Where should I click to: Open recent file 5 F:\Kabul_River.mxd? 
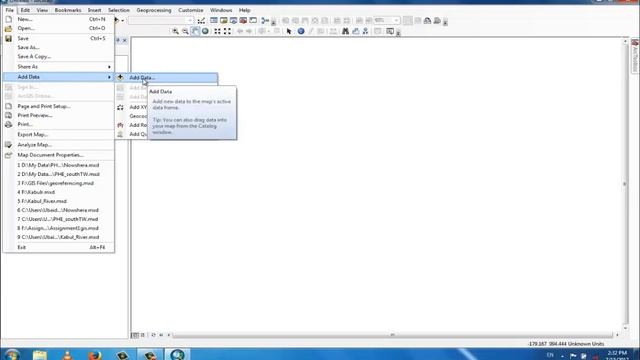tap(42, 201)
